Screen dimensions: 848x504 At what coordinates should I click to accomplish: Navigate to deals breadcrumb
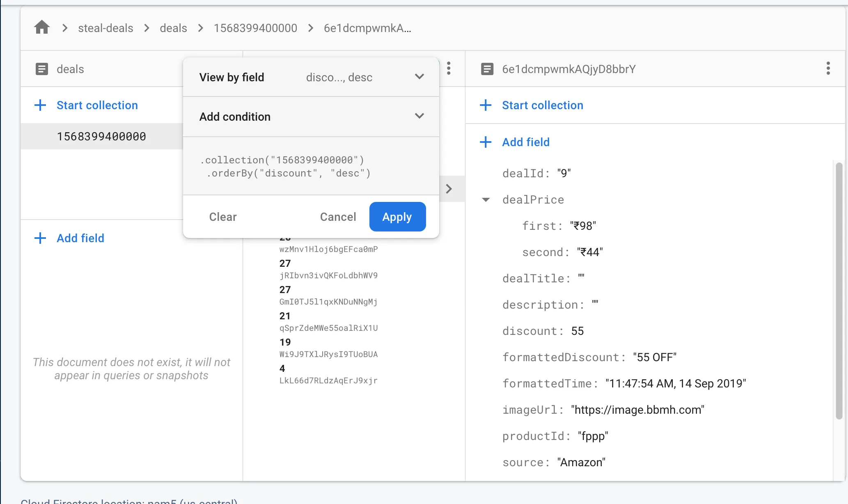173,28
